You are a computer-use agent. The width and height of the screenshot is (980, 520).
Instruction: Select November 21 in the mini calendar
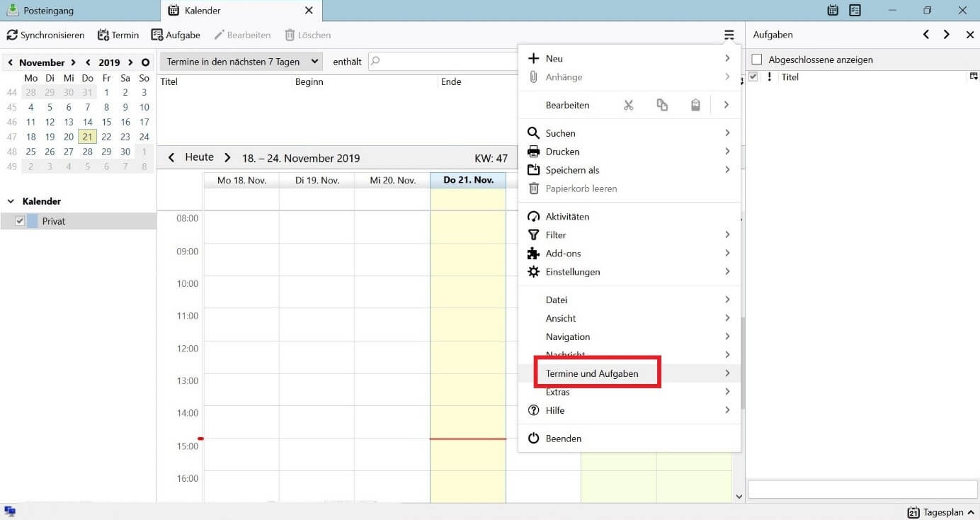tap(87, 137)
